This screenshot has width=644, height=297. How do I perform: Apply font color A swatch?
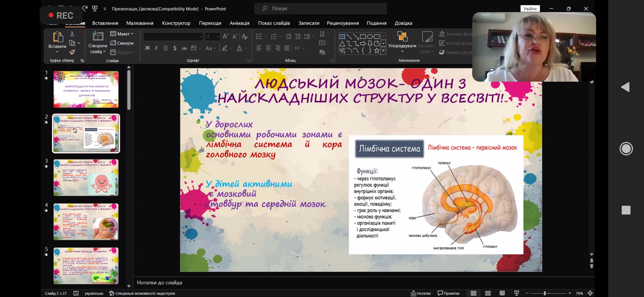click(239, 48)
